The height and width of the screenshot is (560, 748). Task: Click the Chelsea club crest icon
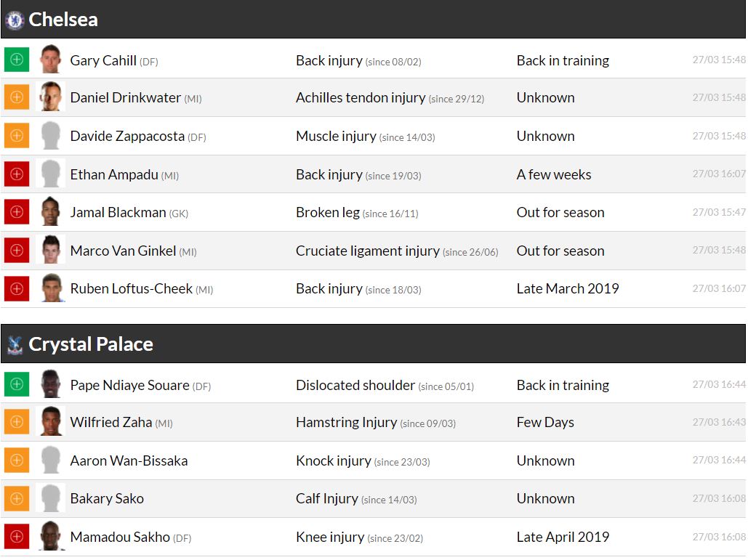coord(15,20)
